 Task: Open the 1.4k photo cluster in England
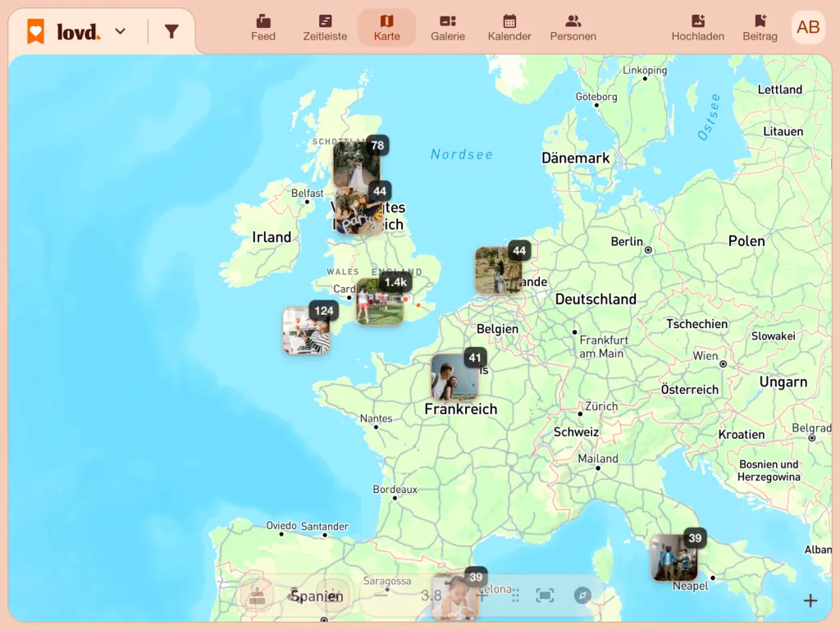point(380,302)
